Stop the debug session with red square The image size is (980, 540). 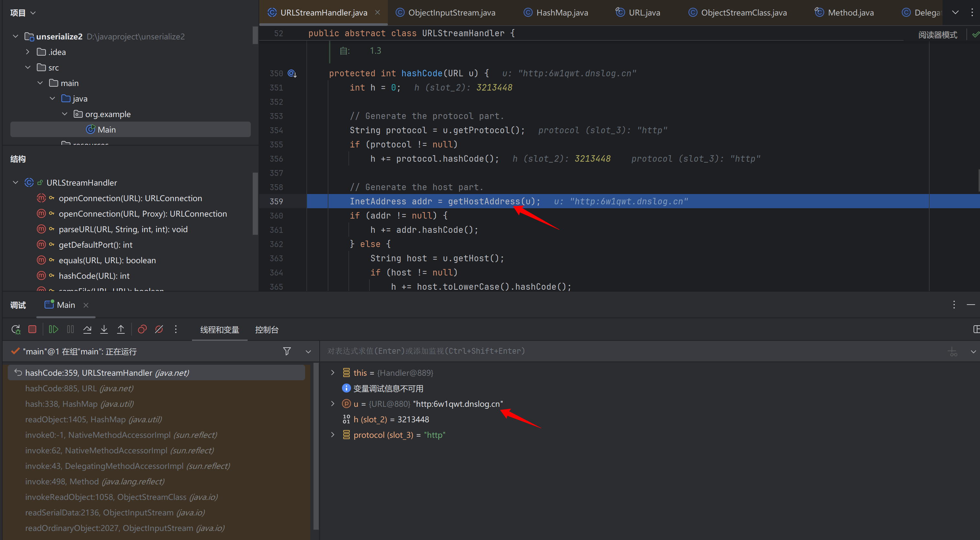point(32,329)
